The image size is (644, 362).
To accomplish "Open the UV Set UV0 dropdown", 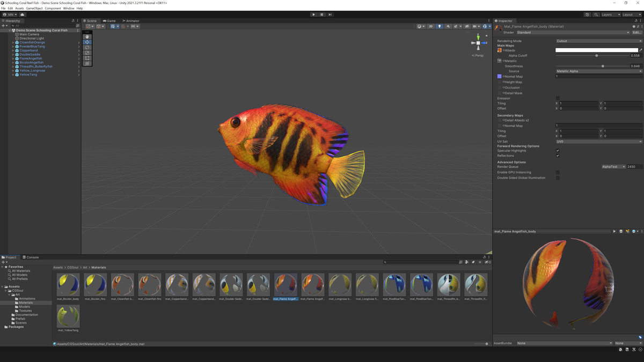I will (599, 142).
